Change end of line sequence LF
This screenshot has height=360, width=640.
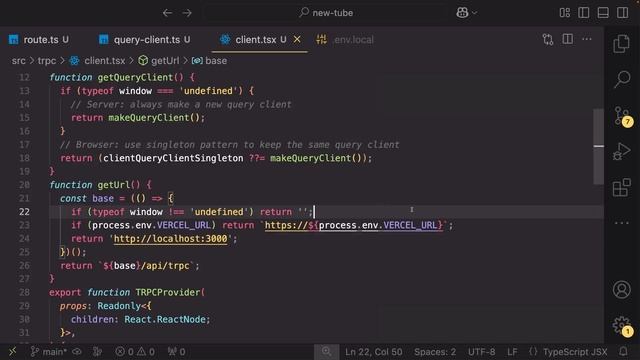point(512,351)
